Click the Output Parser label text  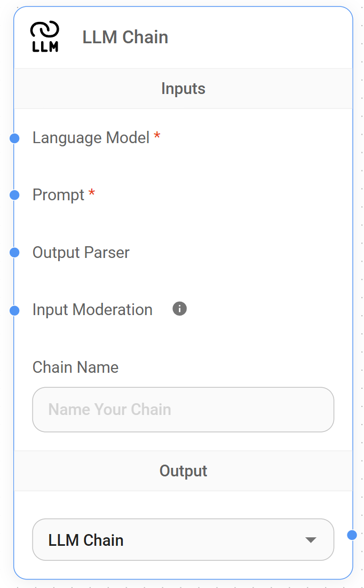pos(81,252)
